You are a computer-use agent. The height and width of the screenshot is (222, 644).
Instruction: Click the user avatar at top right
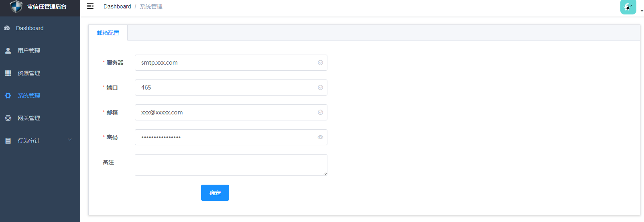click(628, 7)
